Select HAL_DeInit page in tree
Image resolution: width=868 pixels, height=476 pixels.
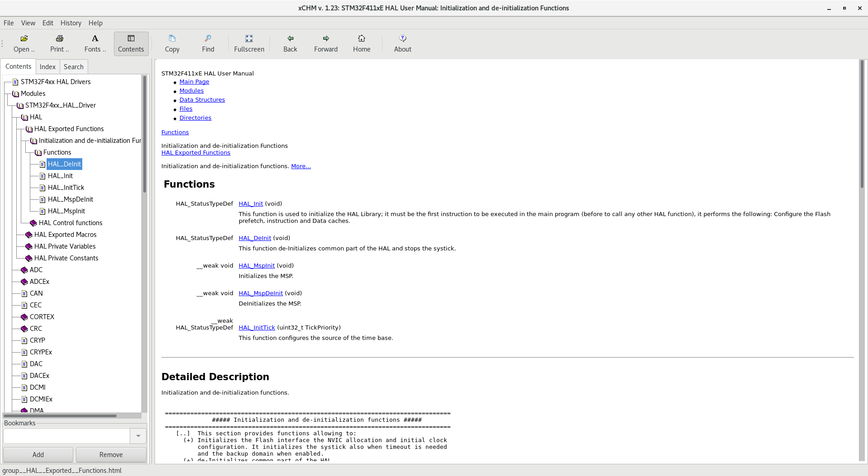(64, 164)
